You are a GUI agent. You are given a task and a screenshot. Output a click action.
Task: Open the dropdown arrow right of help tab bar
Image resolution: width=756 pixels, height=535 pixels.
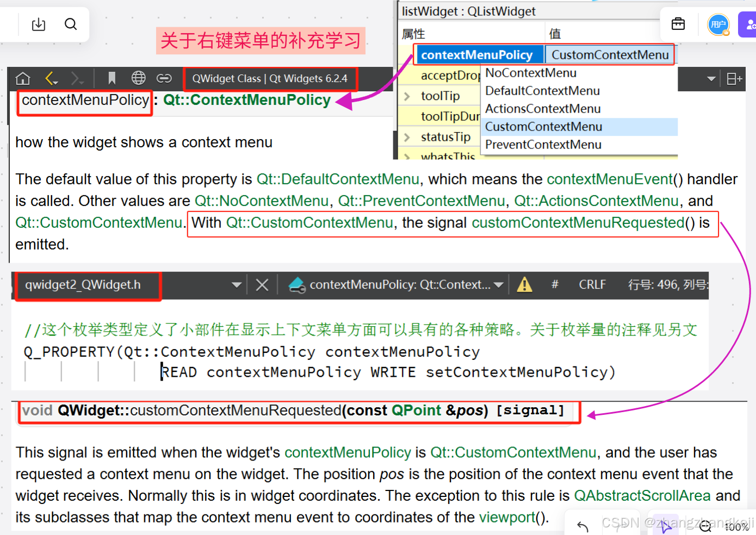[x=711, y=79]
